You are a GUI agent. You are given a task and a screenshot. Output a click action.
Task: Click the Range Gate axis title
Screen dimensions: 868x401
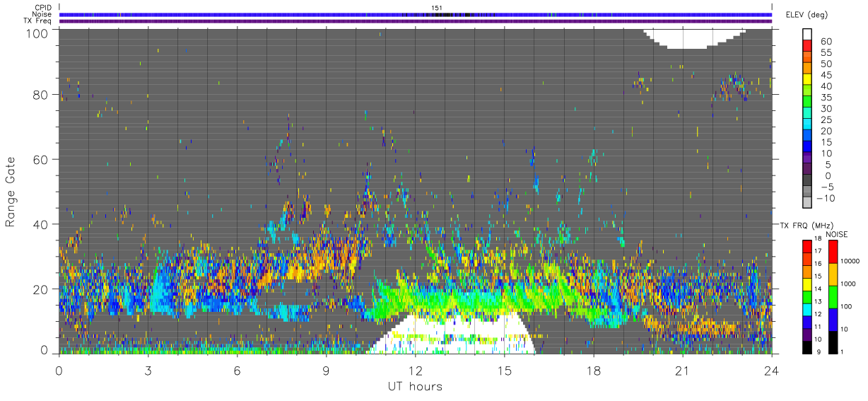(11, 192)
